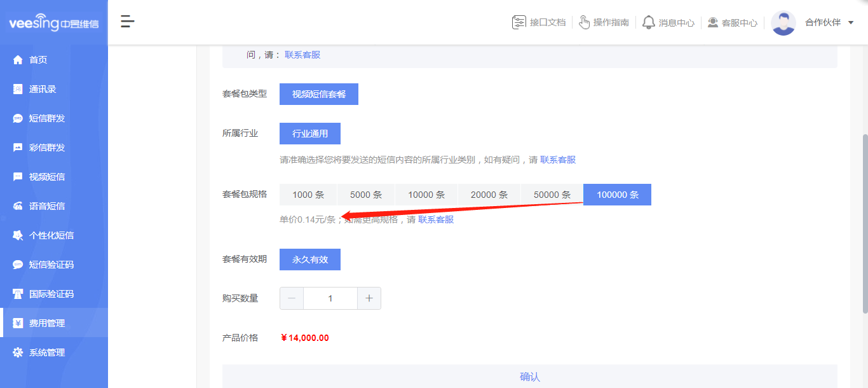Viewport: 868px width, 388px height.
Task: Click the 语音短信 phone icon
Action: (x=18, y=206)
